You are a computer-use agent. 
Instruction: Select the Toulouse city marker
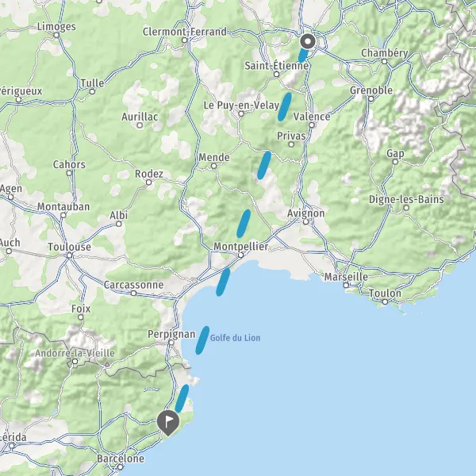point(70,255)
